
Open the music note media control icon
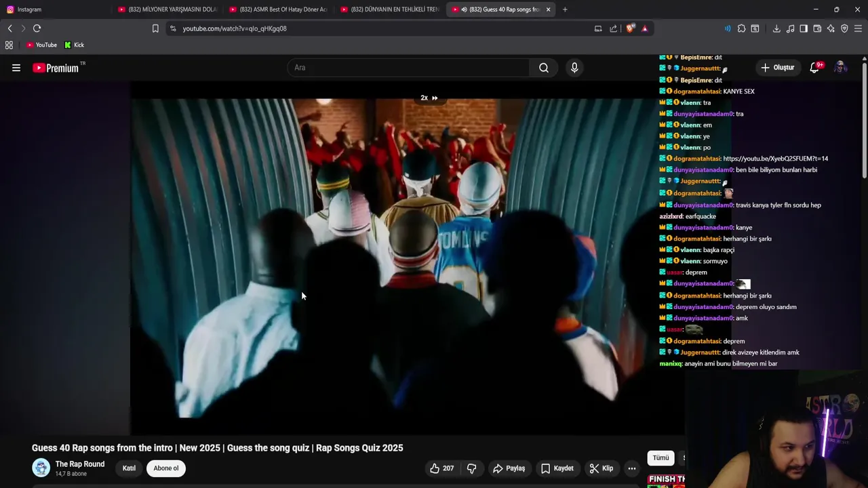point(790,28)
